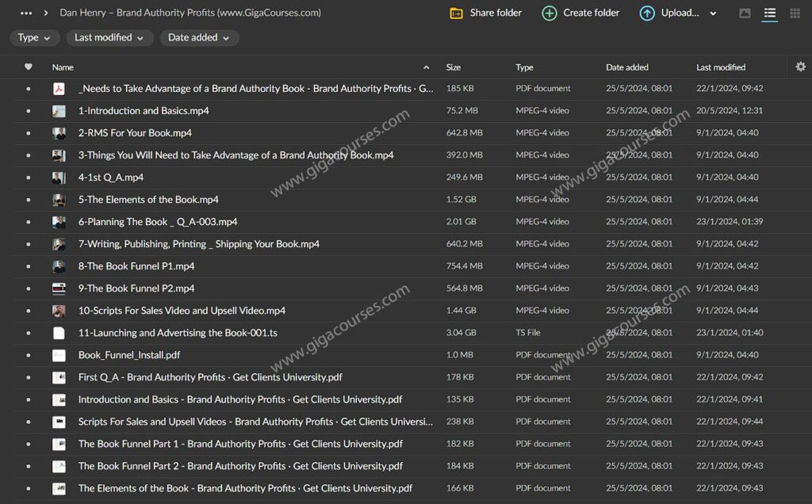The width and height of the screenshot is (812, 504).
Task: Click the Upload arrow icon
Action: [647, 13]
